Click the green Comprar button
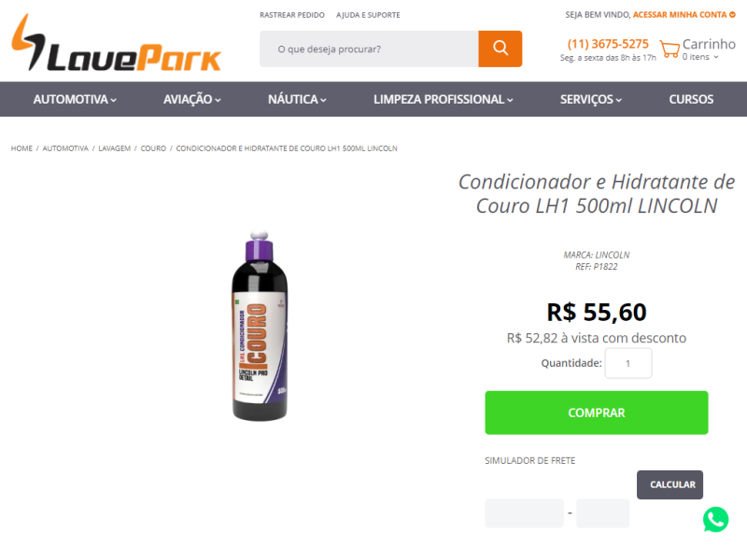The height and width of the screenshot is (560, 747). [x=597, y=413]
